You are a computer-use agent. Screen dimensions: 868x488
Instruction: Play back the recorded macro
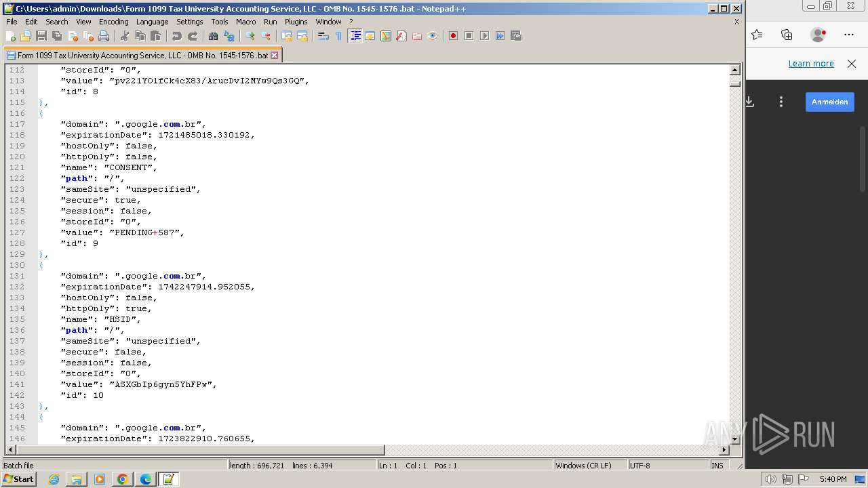pos(484,36)
